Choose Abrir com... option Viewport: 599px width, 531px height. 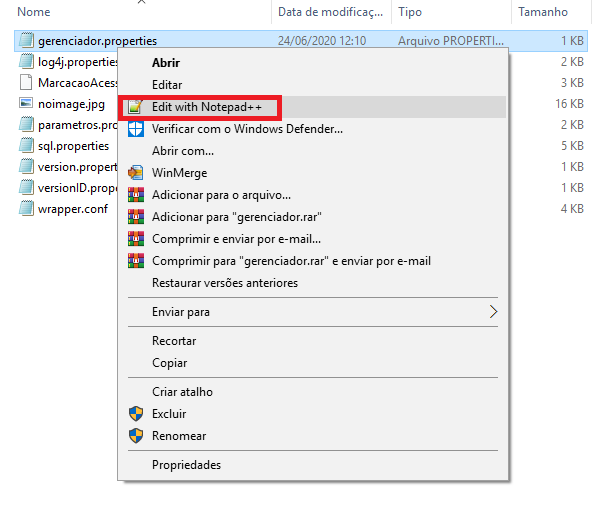tap(183, 151)
